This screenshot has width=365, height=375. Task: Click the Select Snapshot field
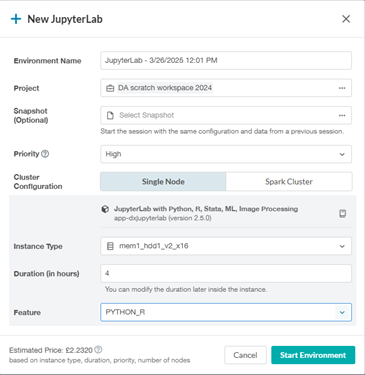point(226,115)
